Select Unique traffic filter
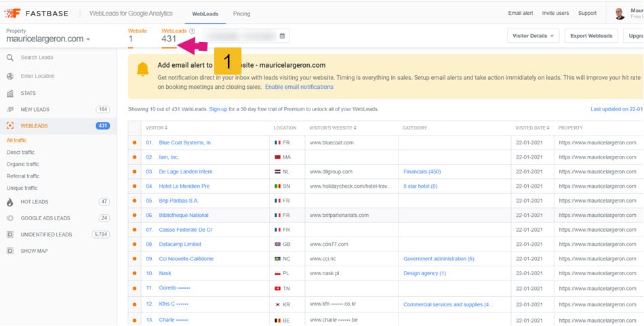The image size is (644, 326). (x=22, y=188)
